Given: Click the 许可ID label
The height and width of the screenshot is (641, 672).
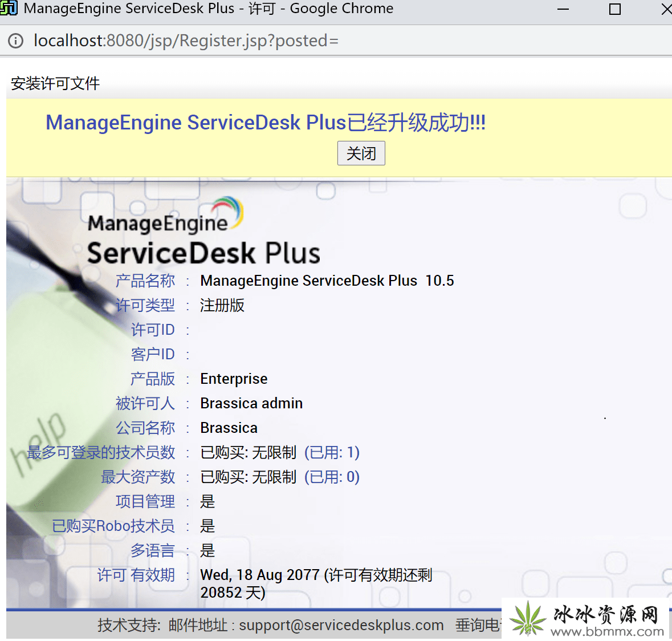Looking at the screenshot, I should click(153, 330).
